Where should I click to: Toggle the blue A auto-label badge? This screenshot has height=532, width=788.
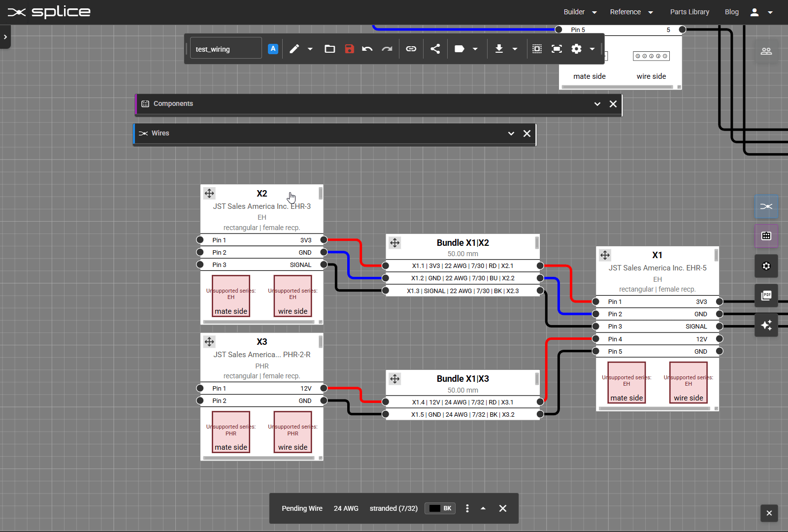click(273, 49)
